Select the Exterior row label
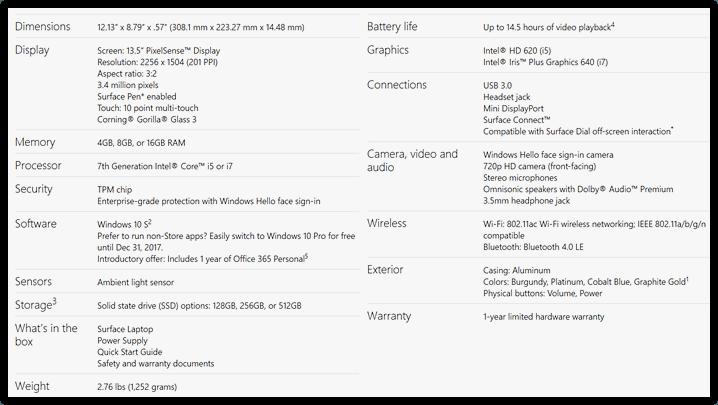 point(385,269)
